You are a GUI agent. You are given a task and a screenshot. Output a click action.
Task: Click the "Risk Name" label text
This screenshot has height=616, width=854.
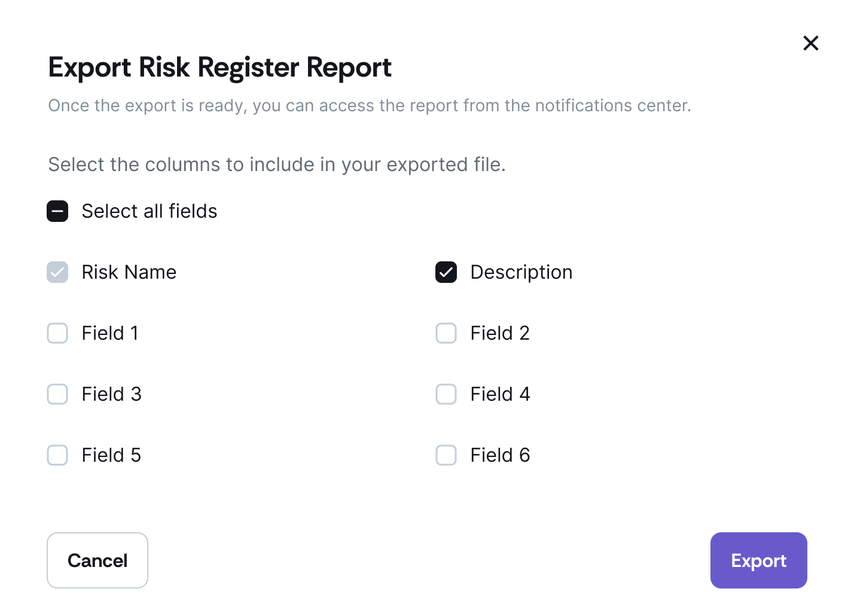[129, 272]
